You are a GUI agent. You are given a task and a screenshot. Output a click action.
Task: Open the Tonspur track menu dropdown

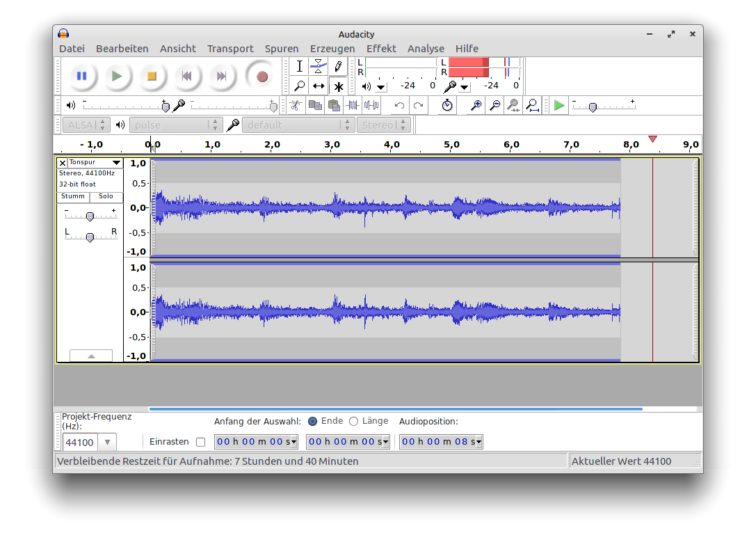coord(116,163)
